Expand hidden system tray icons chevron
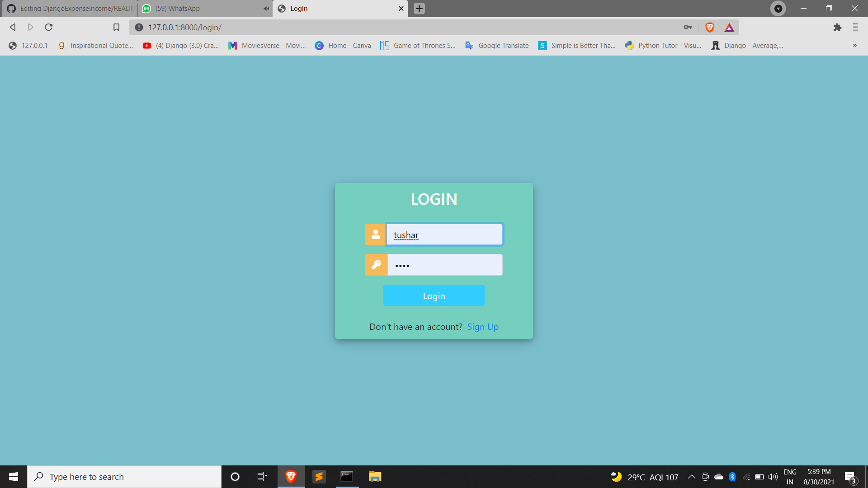868x488 pixels. coord(691,476)
